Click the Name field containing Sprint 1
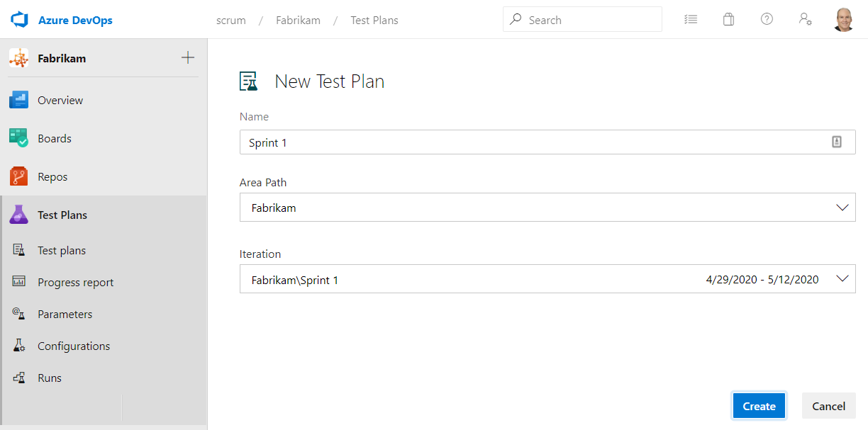This screenshot has height=430, width=868. pos(547,142)
